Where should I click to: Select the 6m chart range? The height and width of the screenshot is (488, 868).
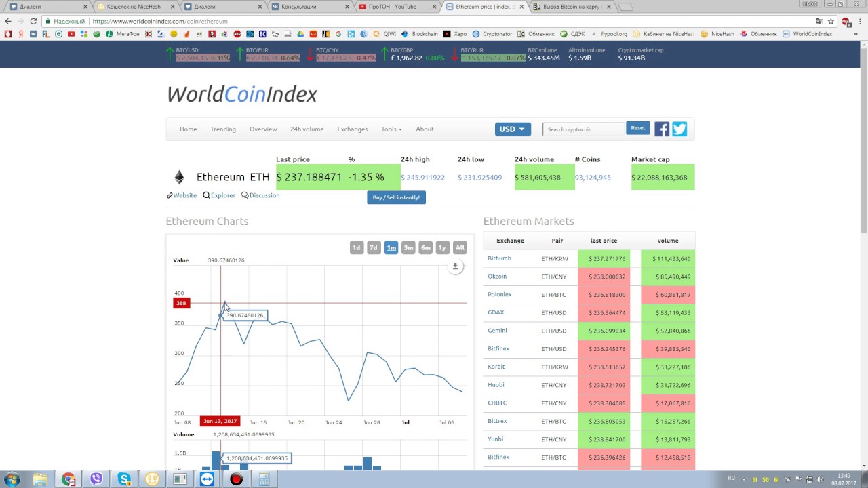click(425, 248)
